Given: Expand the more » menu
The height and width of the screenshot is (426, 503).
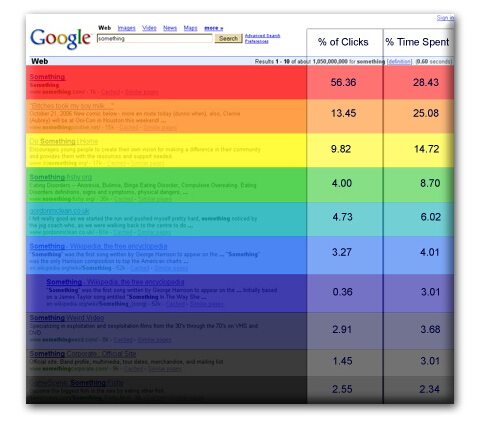Looking at the screenshot, I should pos(214,28).
